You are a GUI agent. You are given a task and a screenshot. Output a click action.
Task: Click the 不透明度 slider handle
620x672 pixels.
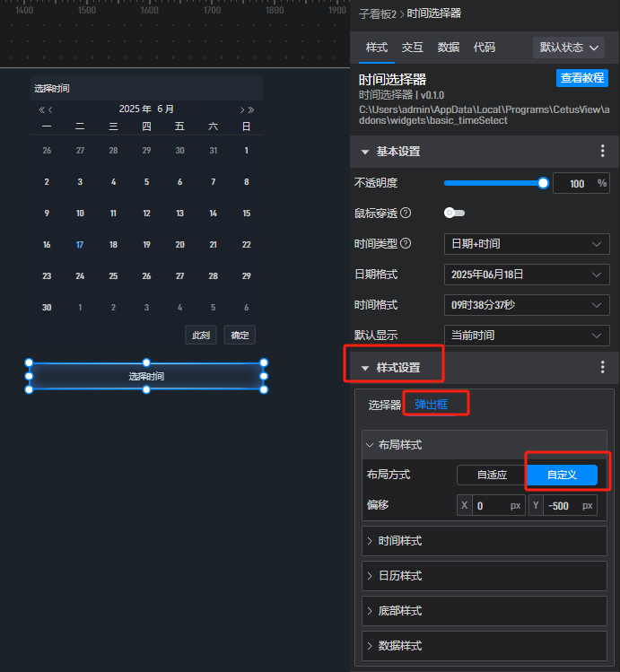coord(543,183)
